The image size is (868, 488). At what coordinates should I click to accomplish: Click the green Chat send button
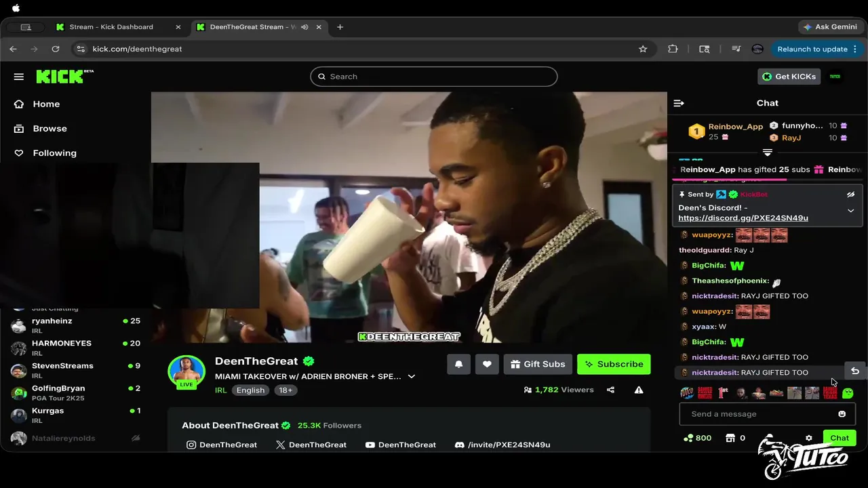840,438
